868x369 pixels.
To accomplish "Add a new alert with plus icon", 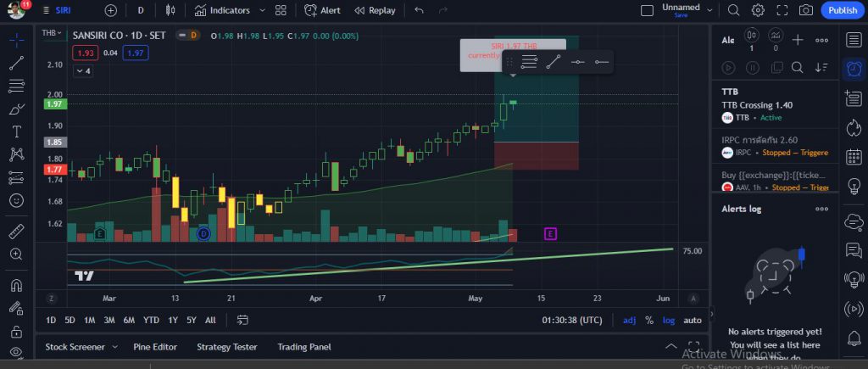I will click(x=797, y=40).
